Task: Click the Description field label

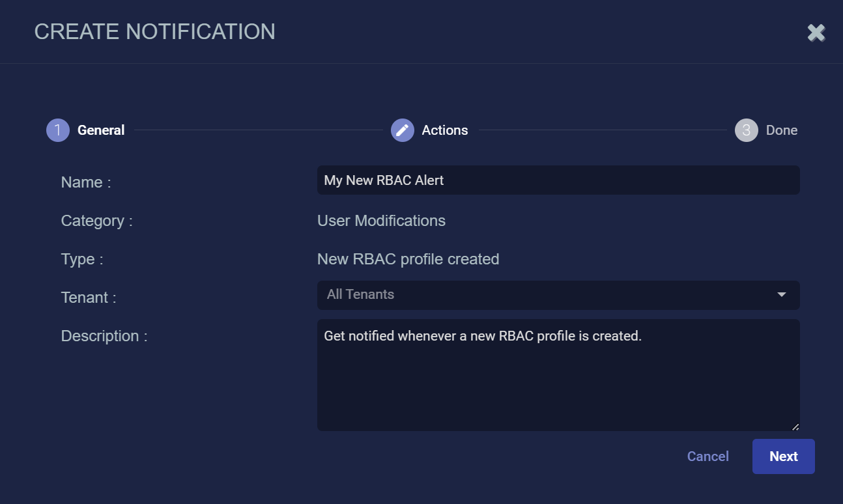Action: (104, 336)
